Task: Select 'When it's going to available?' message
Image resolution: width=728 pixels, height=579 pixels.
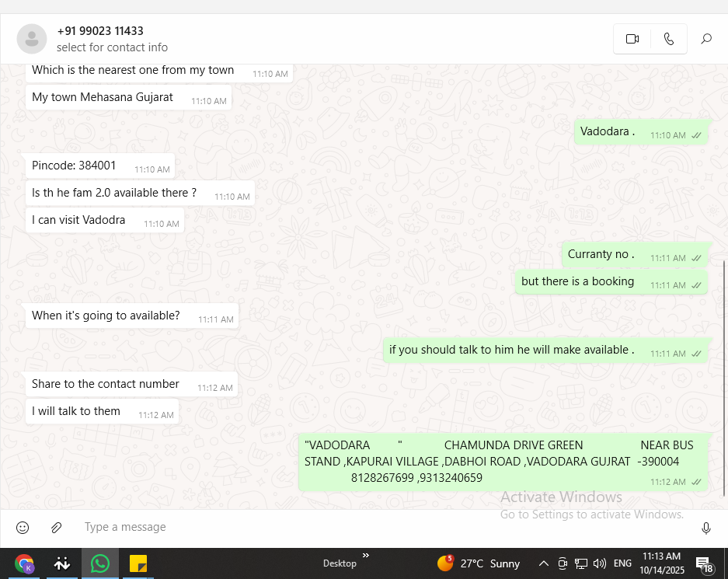Action: [132, 316]
